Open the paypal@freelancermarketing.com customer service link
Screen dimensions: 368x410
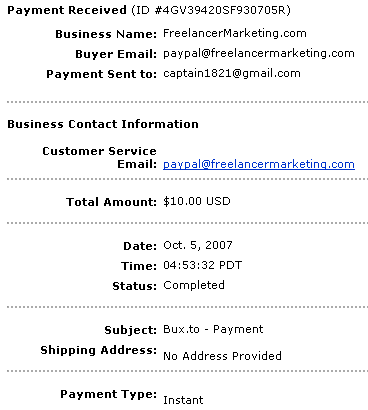click(259, 164)
